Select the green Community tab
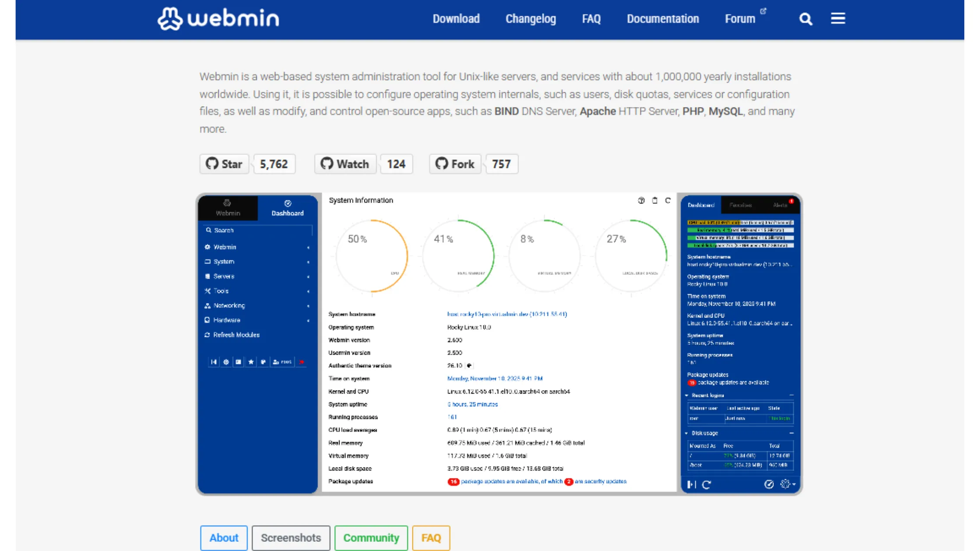The width and height of the screenshot is (980, 551). click(x=371, y=538)
